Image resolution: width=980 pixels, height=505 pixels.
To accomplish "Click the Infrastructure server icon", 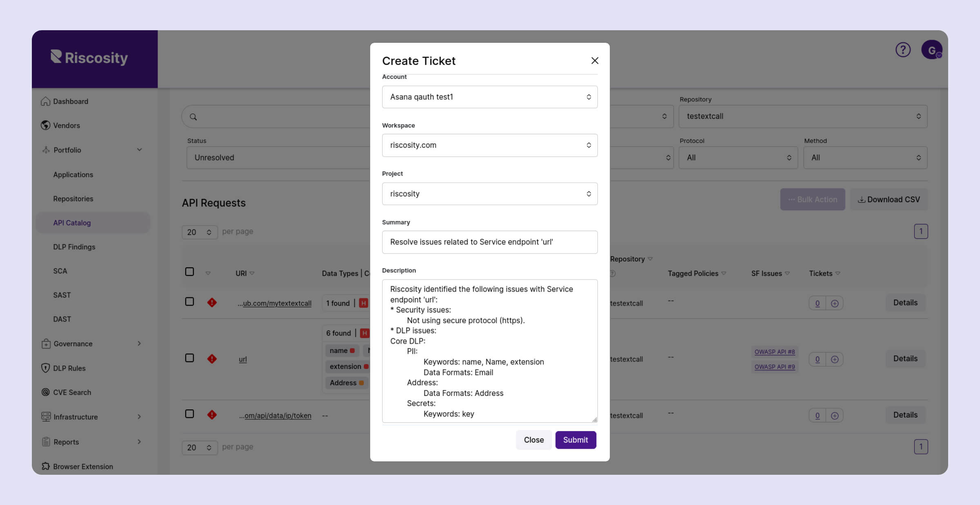I will [x=46, y=417].
